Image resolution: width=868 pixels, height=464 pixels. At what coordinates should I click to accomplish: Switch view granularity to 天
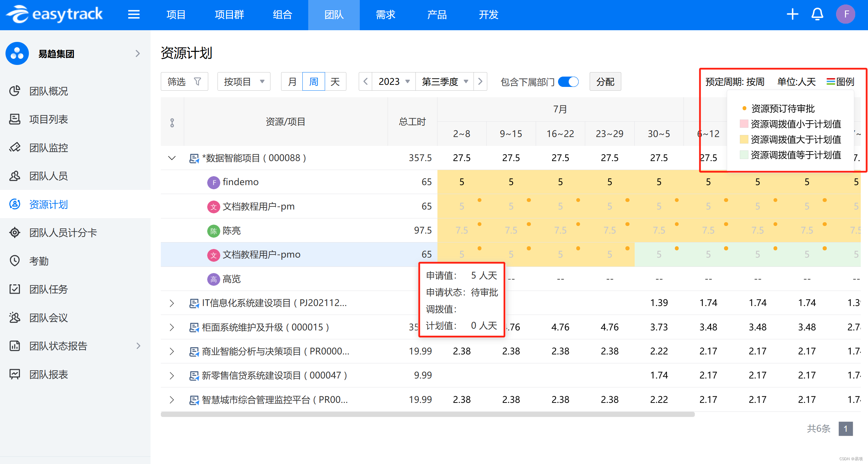point(335,82)
